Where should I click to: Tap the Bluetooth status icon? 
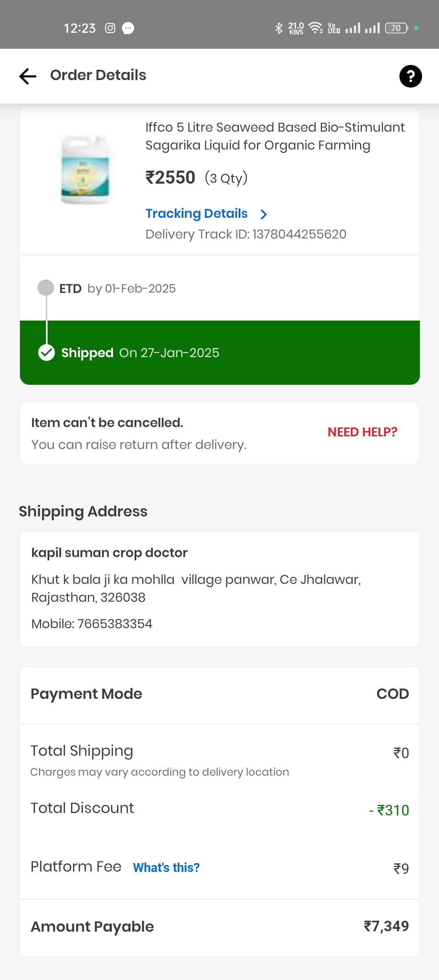click(x=278, y=28)
